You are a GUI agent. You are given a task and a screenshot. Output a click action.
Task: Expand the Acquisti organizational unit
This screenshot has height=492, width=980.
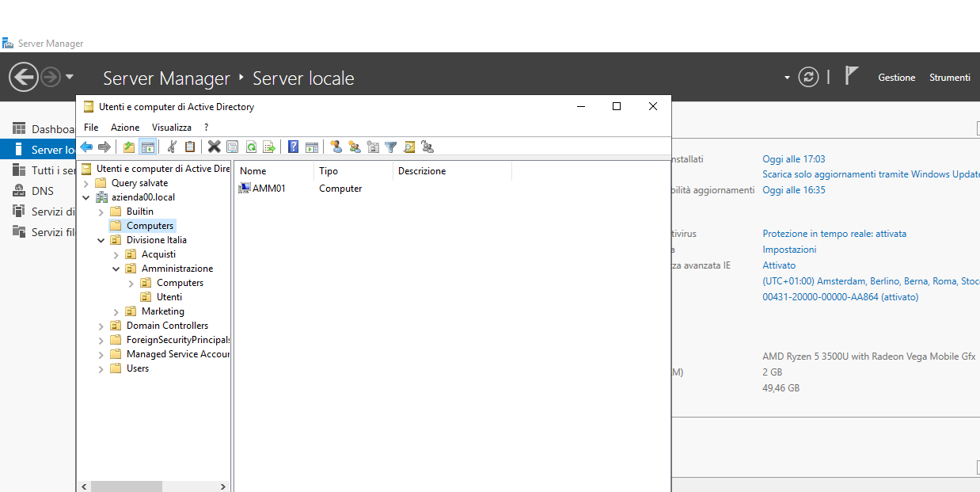click(116, 254)
